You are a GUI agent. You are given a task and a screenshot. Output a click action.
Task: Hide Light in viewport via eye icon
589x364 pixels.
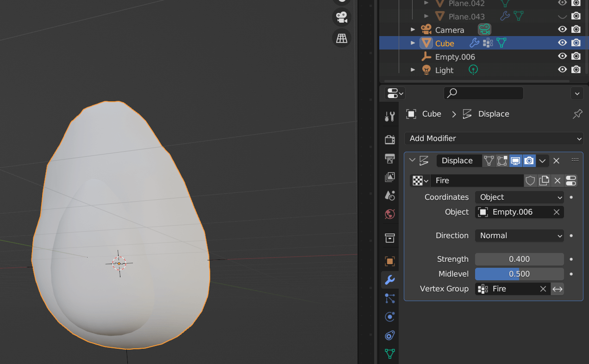coord(563,70)
